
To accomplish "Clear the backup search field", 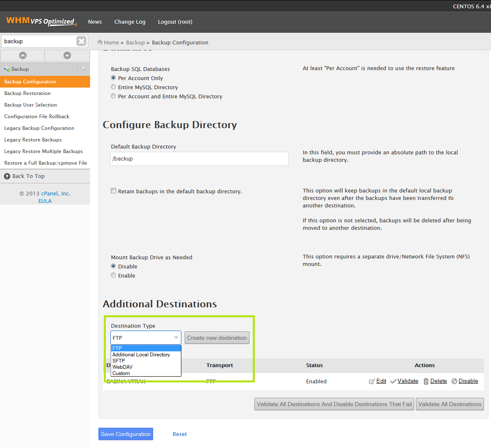I will tap(81, 41).
